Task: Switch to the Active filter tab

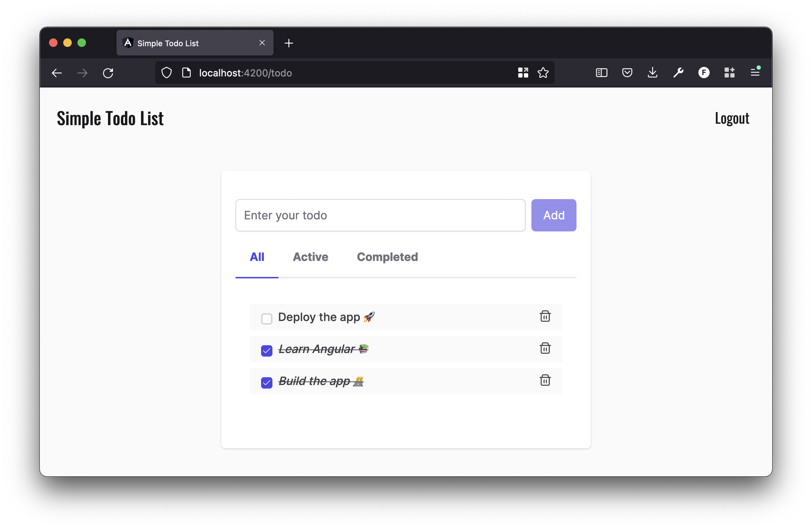Action: [x=310, y=257]
